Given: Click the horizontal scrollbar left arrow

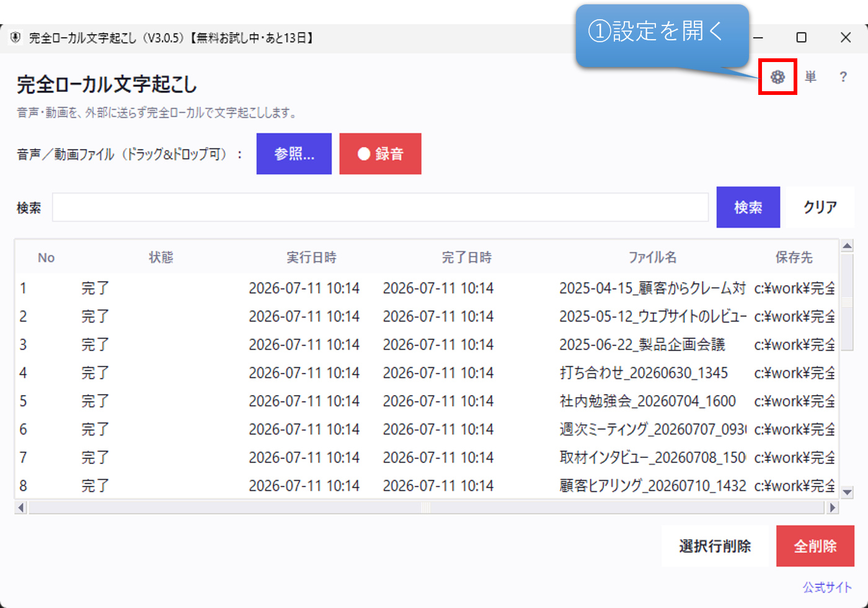Looking at the screenshot, I should click(x=21, y=507).
